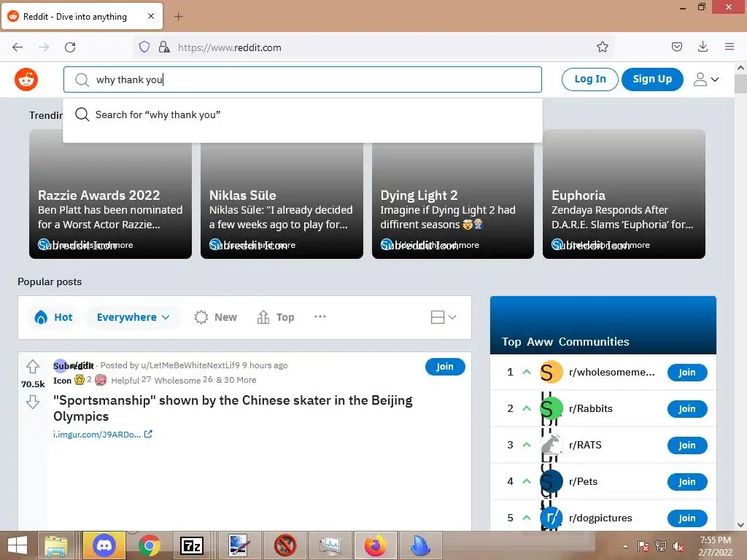This screenshot has height=560, width=747.
Task: Open Google Chrome from the taskbar
Action: click(149, 545)
